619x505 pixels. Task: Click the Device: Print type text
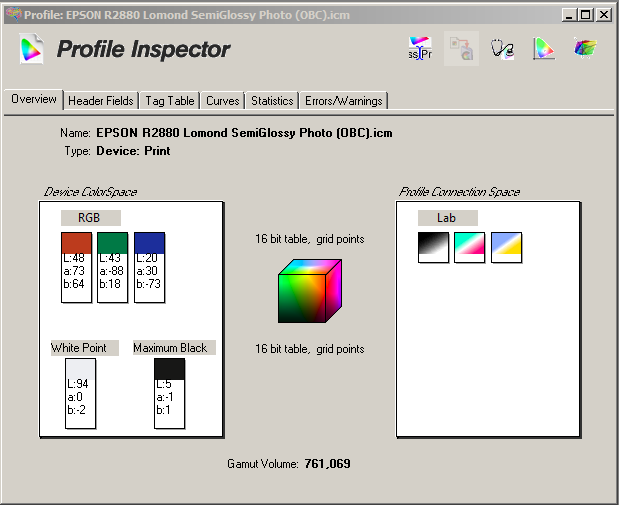coord(133,151)
